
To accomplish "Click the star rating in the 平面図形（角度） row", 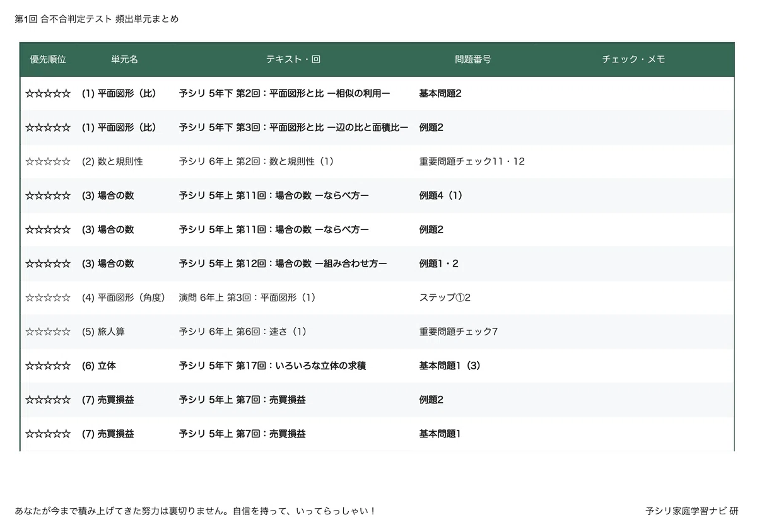I will [x=48, y=298].
